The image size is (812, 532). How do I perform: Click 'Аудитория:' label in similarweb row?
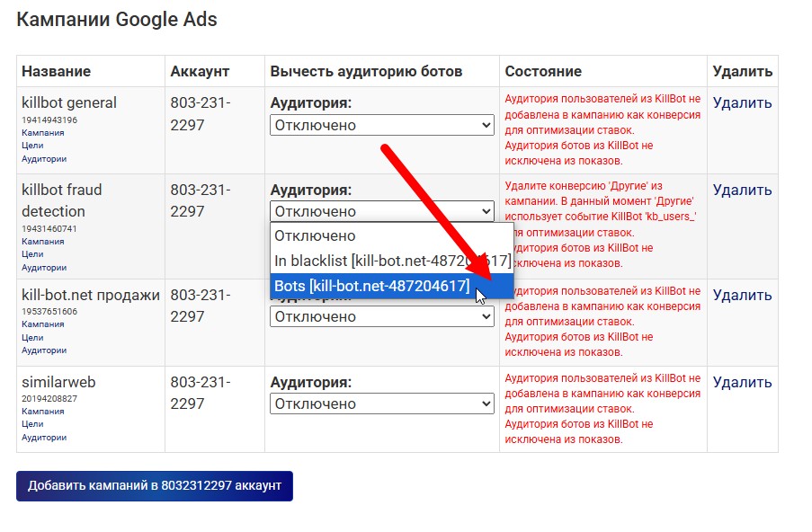[311, 382]
